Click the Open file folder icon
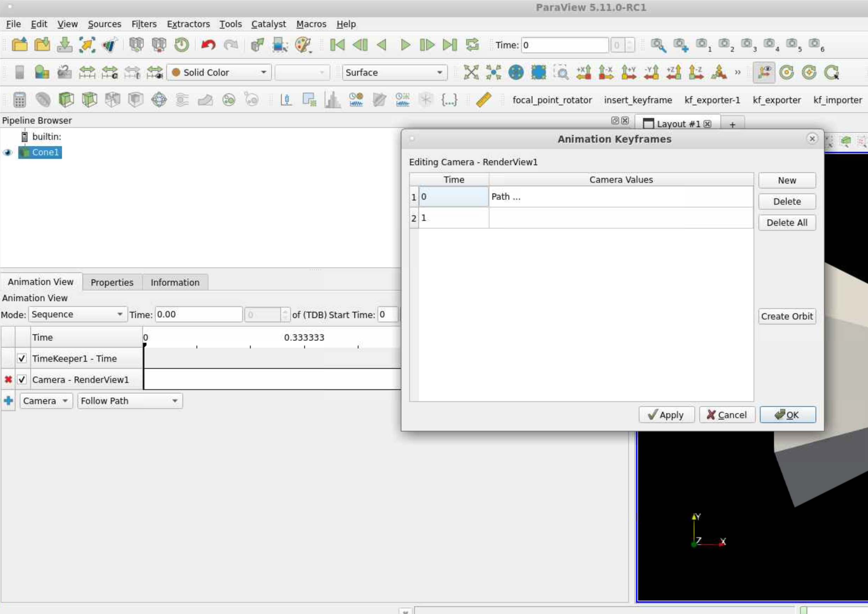Image resolution: width=868 pixels, height=614 pixels. [x=19, y=45]
